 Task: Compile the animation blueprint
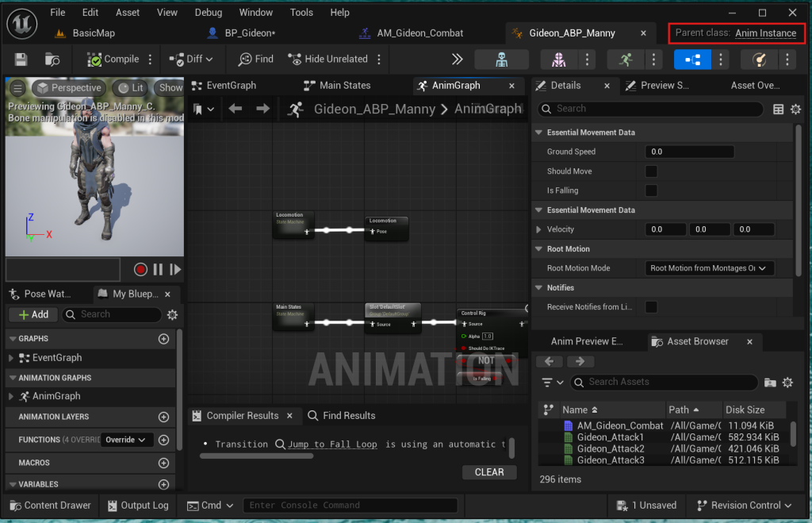(113, 59)
